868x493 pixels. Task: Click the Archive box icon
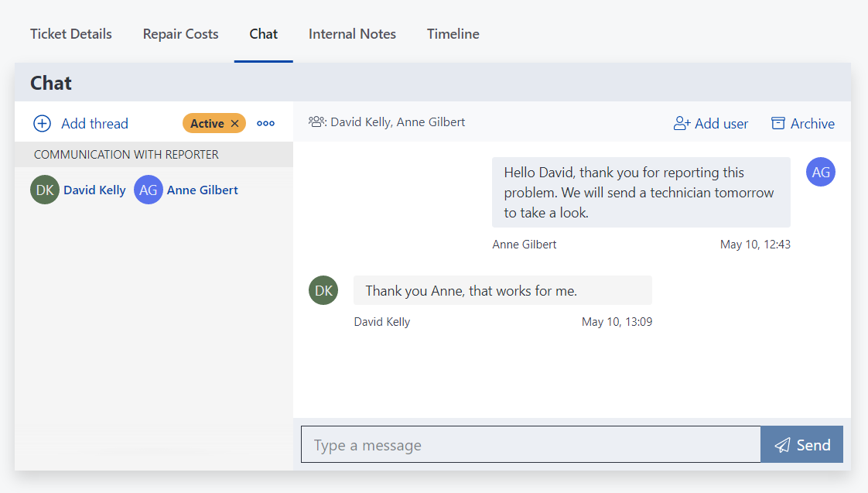click(x=777, y=124)
